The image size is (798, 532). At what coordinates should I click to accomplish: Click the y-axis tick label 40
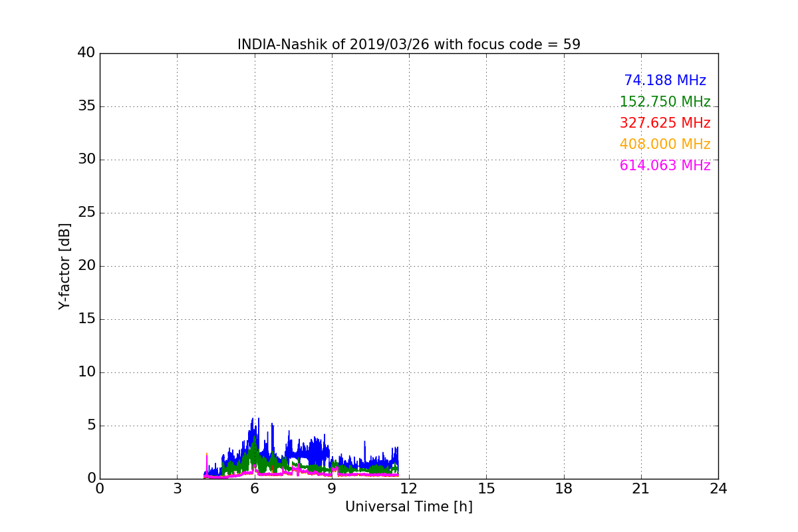click(x=86, y=53)
